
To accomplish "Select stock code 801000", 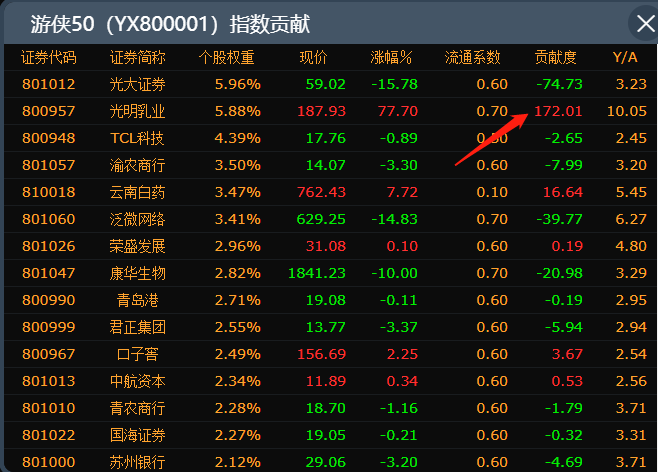I will pos(49,462).
